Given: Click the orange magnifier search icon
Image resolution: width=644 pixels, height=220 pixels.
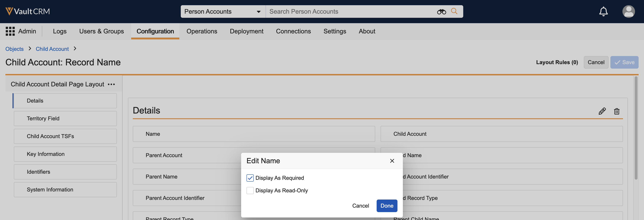Looking at the screenshot, I should pyautogui.click(x=454, y=11).
